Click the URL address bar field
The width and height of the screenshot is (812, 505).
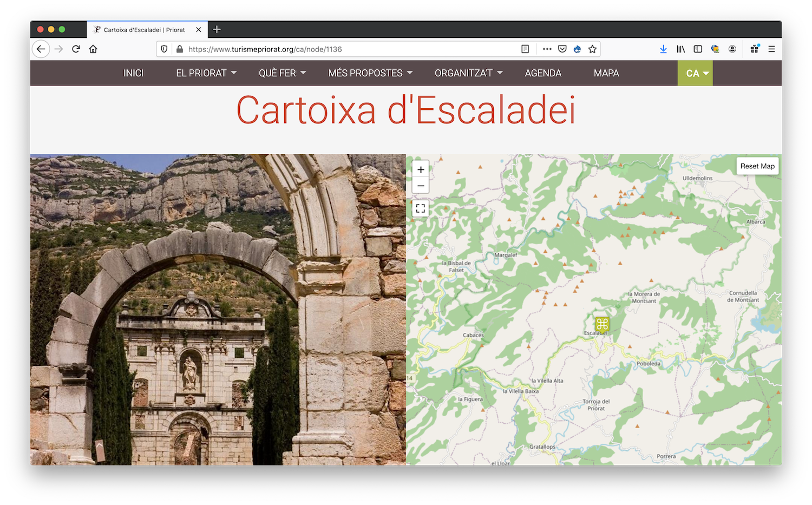click(346, 49)
